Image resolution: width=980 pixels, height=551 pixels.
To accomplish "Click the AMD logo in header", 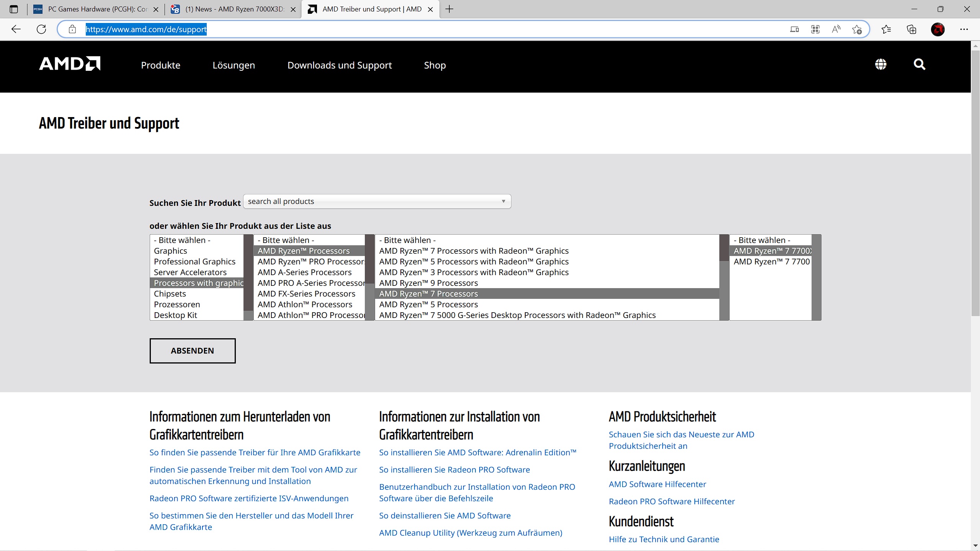I will tap(70, 64).
